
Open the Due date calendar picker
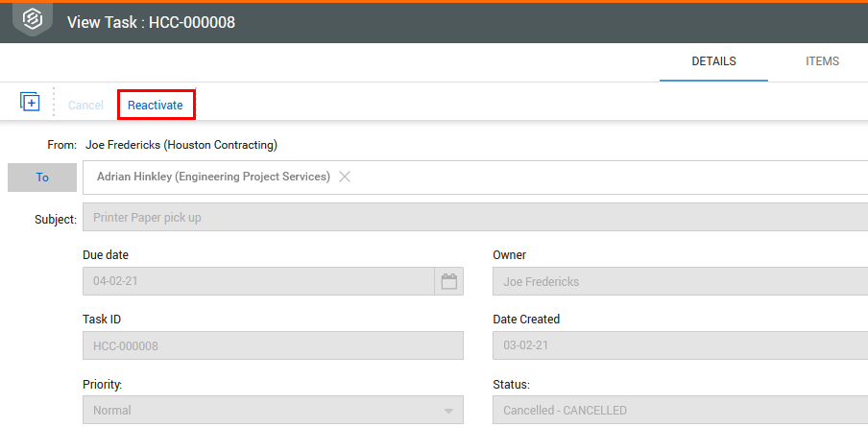point(448,282)
